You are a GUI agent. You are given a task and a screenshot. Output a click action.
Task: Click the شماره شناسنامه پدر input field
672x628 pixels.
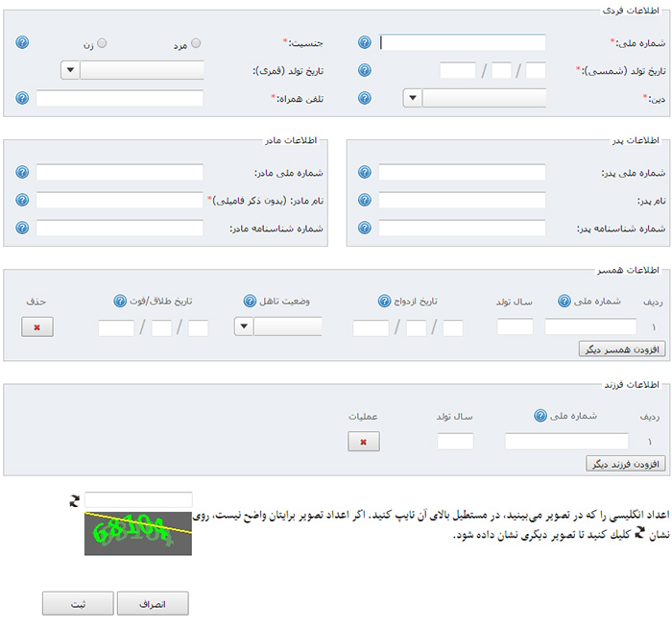(462, 228)
